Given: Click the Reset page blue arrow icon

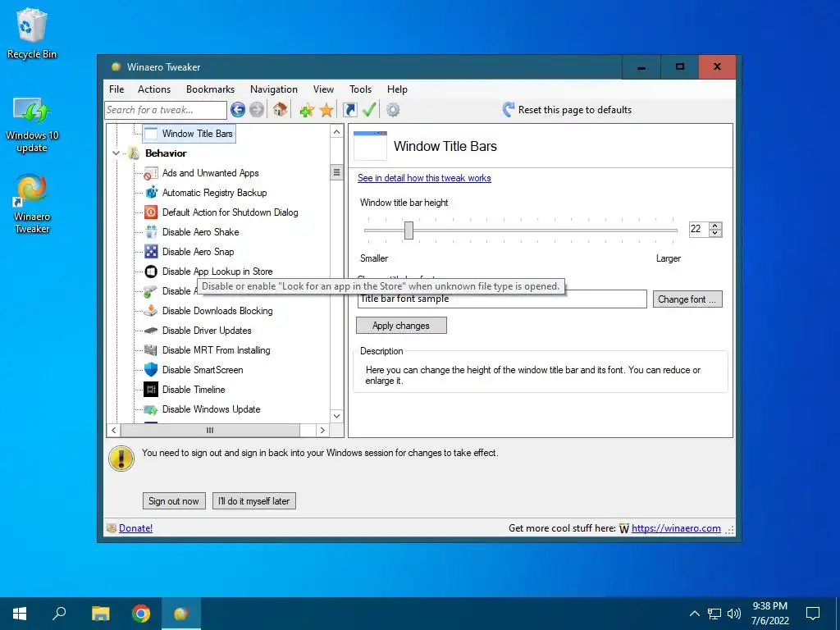Looking at the screenshot, I should click(x=509, y=110).
